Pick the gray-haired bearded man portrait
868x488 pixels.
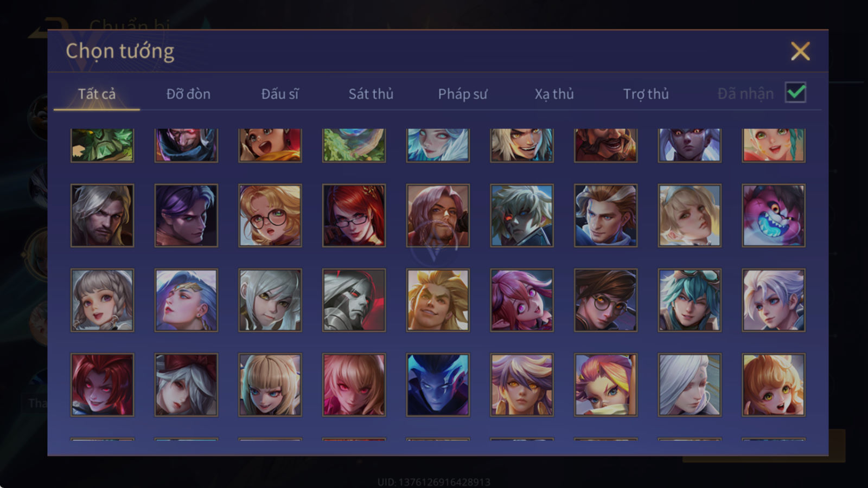pos(102,215)
